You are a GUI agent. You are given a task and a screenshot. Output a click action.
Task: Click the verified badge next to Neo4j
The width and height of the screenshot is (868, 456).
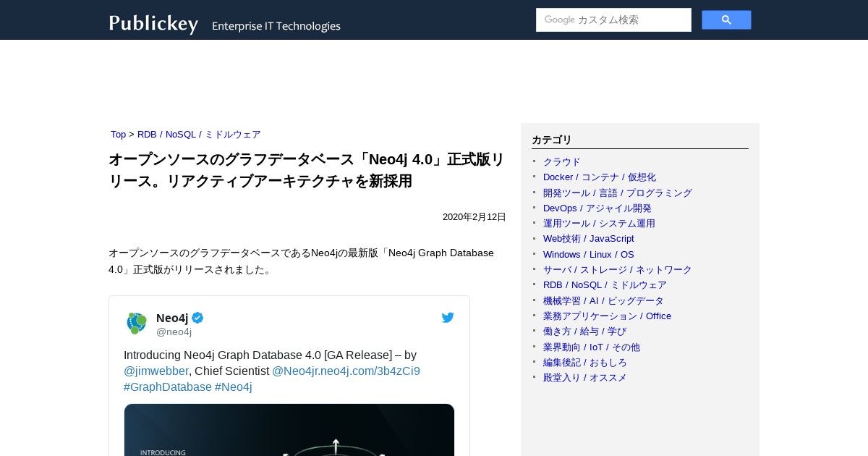[x=197, y=318]
